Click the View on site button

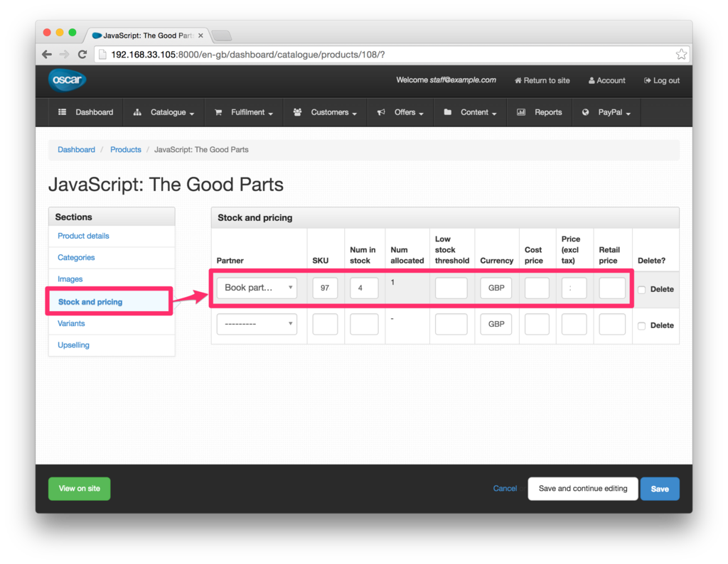(80, 489)
